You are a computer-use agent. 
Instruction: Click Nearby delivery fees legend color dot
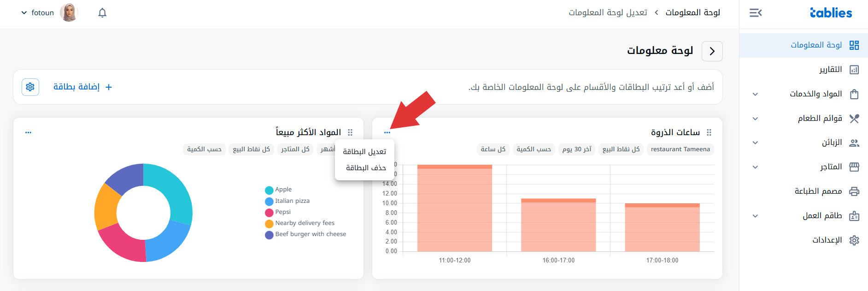[x=269, y=224]
